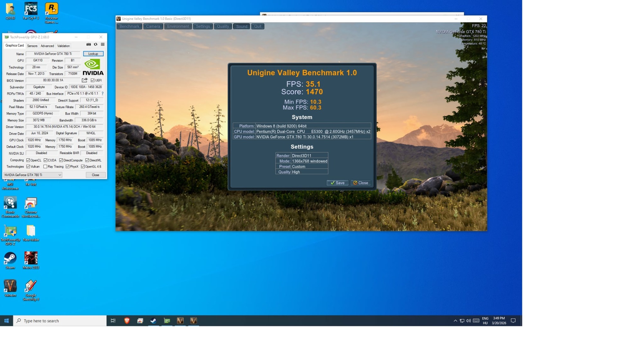This screenshot has width=644, height=337.
Task: Open the taskbar clock and date
Action: [499, 321]
